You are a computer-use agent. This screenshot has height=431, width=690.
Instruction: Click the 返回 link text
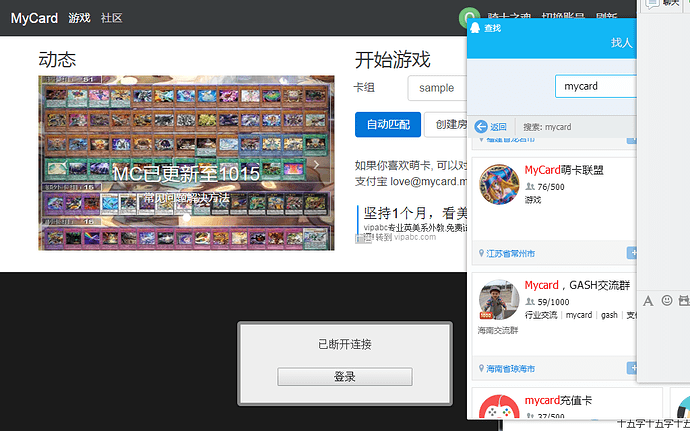click(x=498, y=127)
